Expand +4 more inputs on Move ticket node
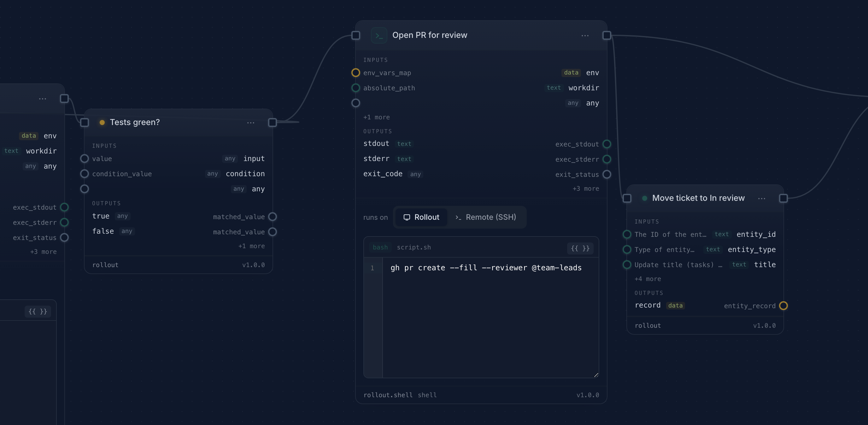The width and height of the screenshot is (868, 425). click(648, 279)
